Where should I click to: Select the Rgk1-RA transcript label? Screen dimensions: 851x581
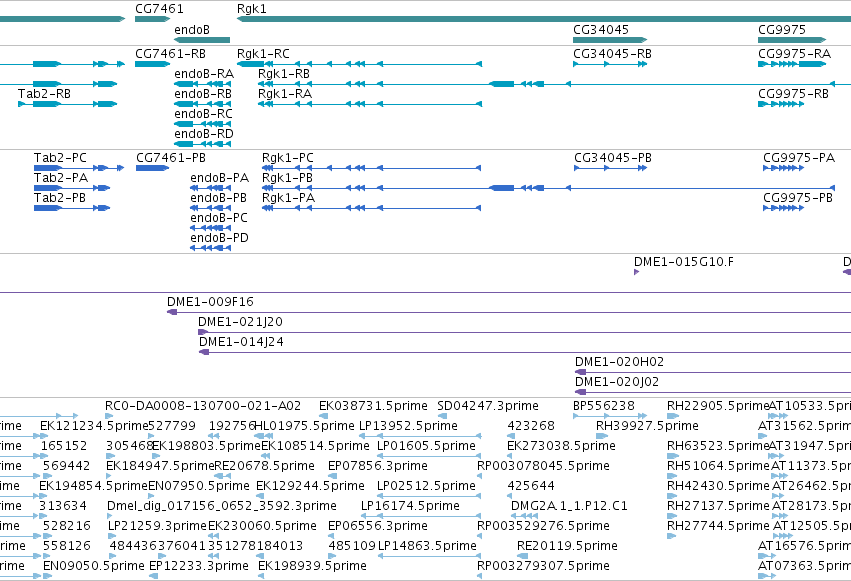point(285,94)
